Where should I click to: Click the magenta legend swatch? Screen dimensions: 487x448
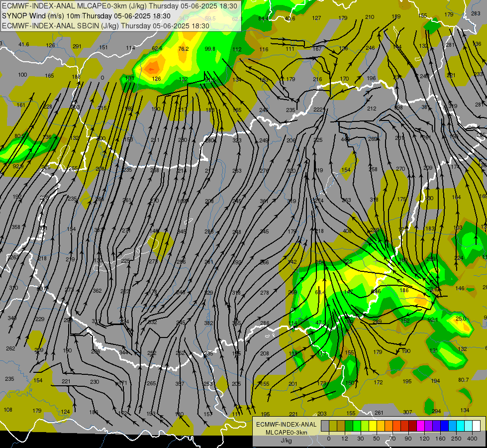click(421, 426)
